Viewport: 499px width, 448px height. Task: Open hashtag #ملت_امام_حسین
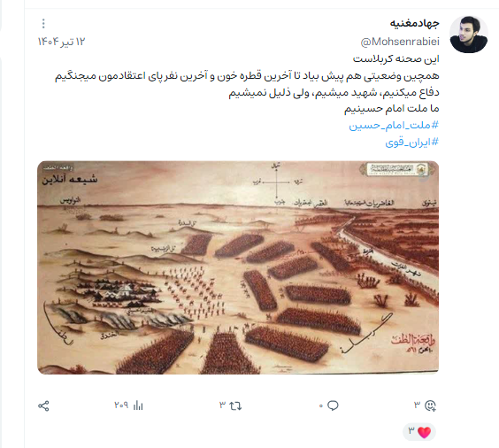tap(394, 125)
